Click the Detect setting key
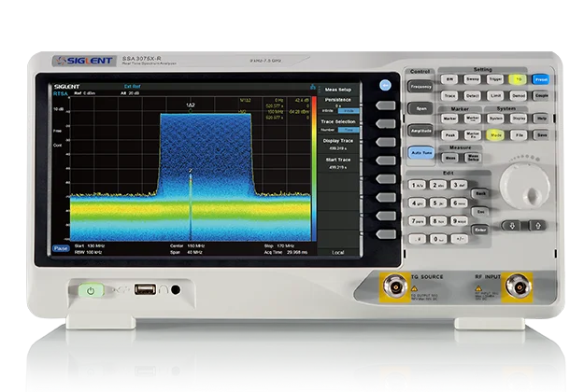This screenshot has height=392, width=584. coord(472,96)
